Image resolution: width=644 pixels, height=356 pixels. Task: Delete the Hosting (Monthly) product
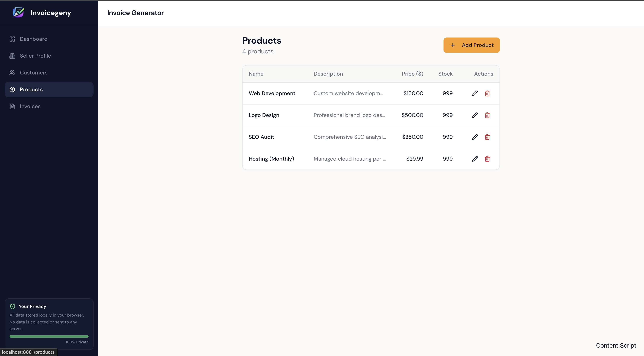pos(487,159)
